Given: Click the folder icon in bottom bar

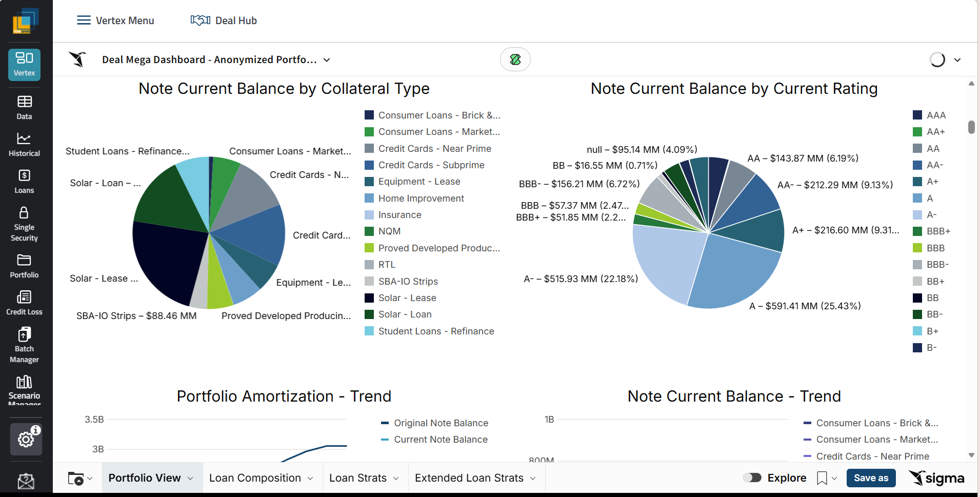Looking at the screenshot, I should (76, 479).
